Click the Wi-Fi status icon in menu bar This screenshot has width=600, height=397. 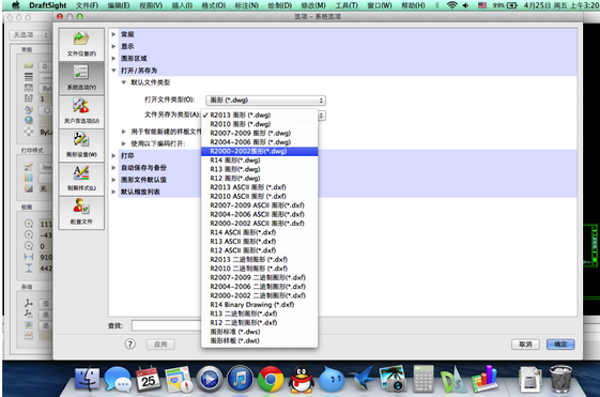452,5
